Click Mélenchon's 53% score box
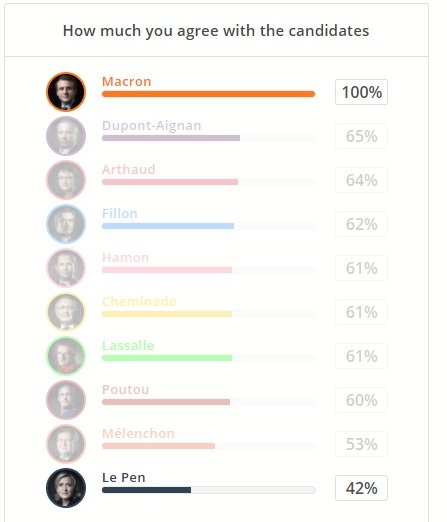447x522 pixels. (361, 444)
